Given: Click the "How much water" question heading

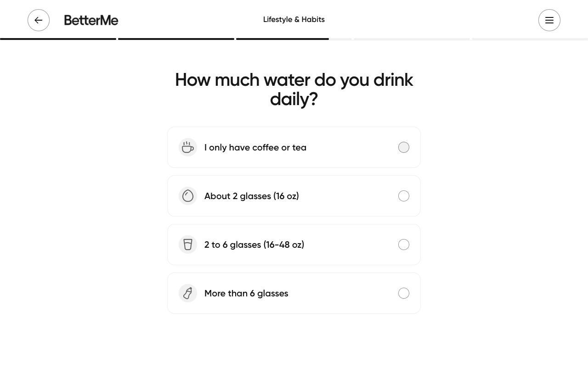Looking at the screenshot, I should pyautogui.click(x=294, y=89).
